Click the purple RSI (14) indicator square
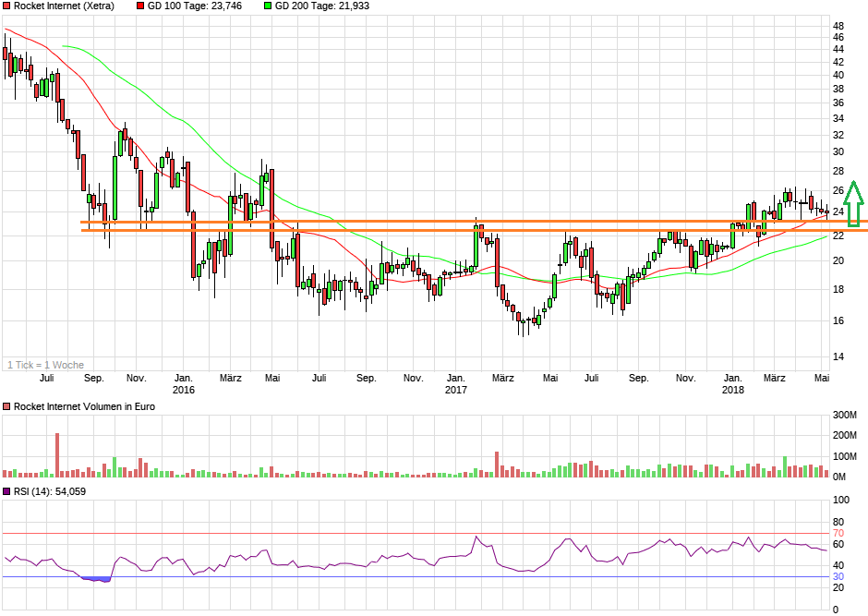The height and width of the screenshot is (616, 868). 7,492
